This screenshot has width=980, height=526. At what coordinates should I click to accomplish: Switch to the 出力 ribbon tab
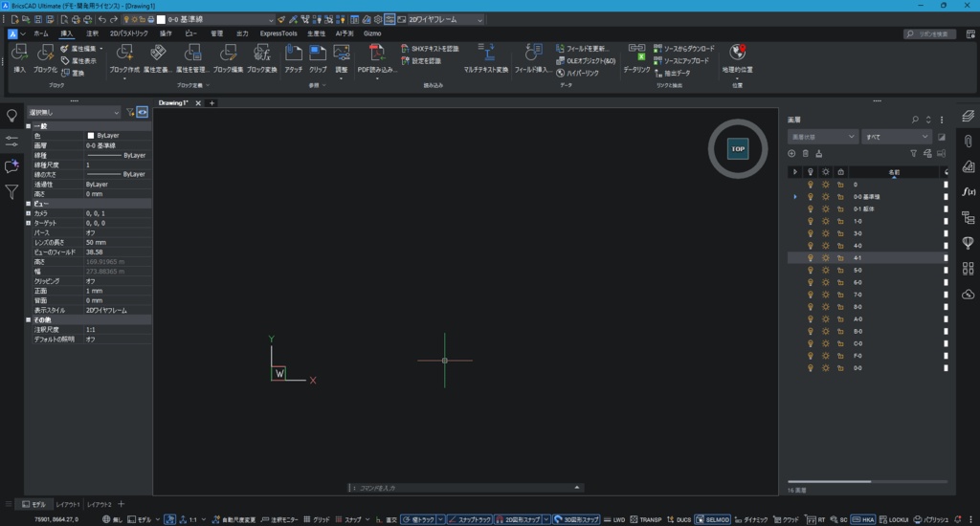pyautogui.click(x=242, y=33)
